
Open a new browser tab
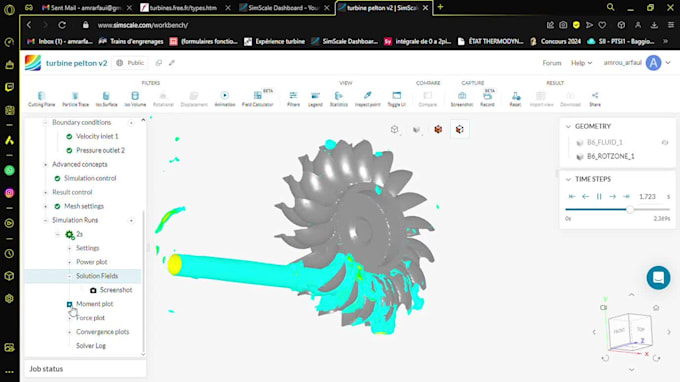440,7
